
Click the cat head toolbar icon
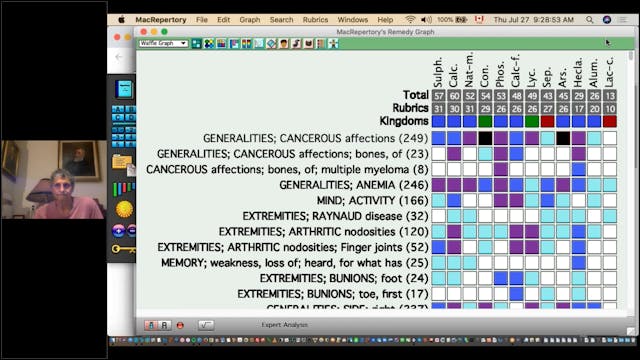pos(309,44)
